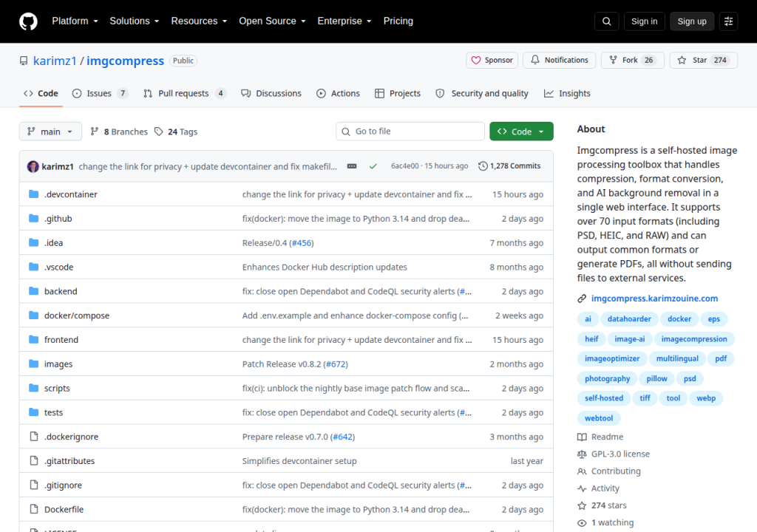Expand commit message ellipsis button
This screenshot has height=532, width=757.
tap(352, 166)
